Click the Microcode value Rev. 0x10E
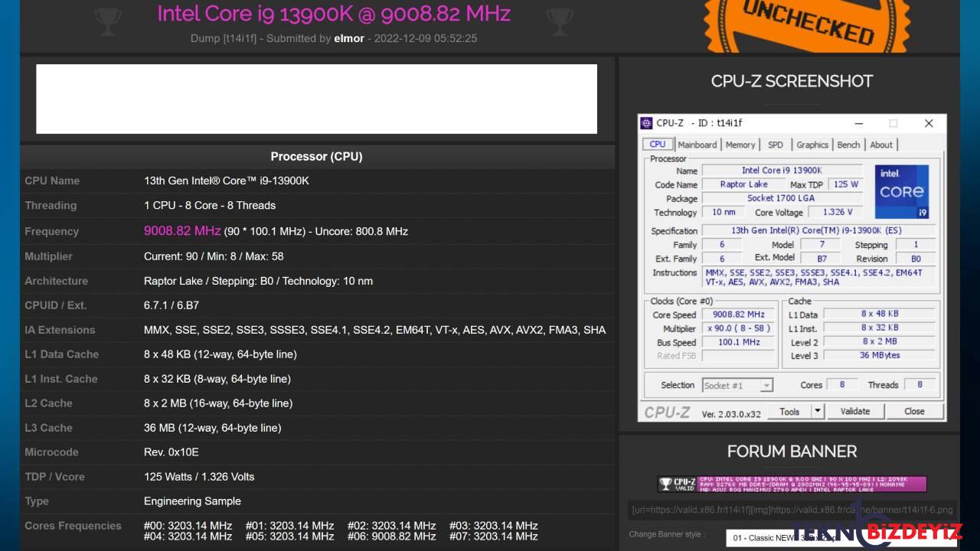 click(171, 452)
